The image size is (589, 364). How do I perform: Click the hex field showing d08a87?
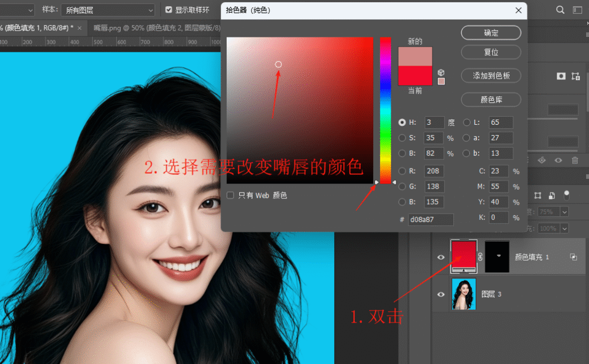pos(431,219)
